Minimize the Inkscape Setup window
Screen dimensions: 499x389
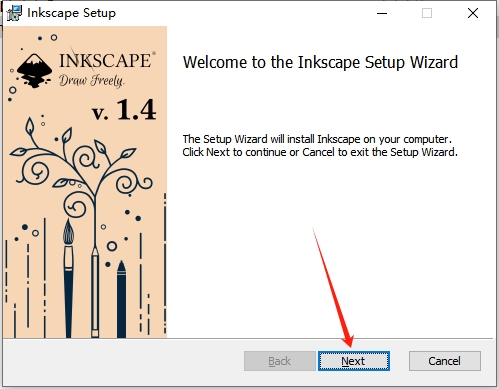[382, 13]
